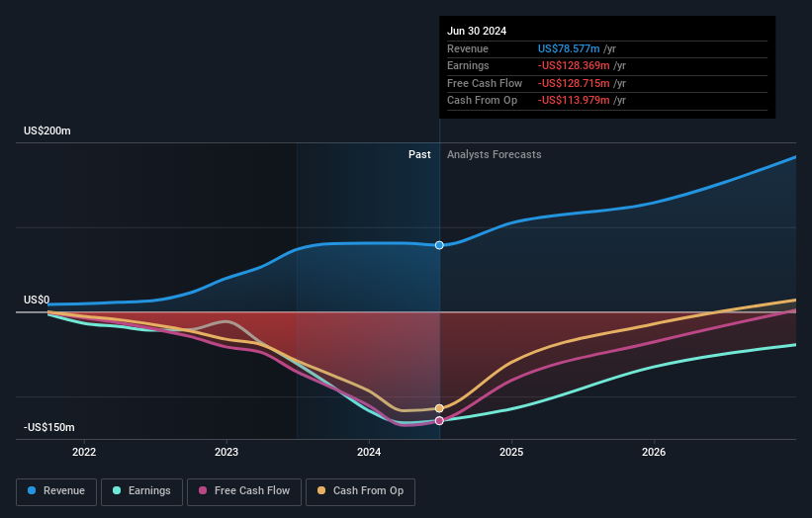The width and height of the screenshot is (812, 518).
Task: Click the US$78.577m revenue value
Action: click(569, 48)
